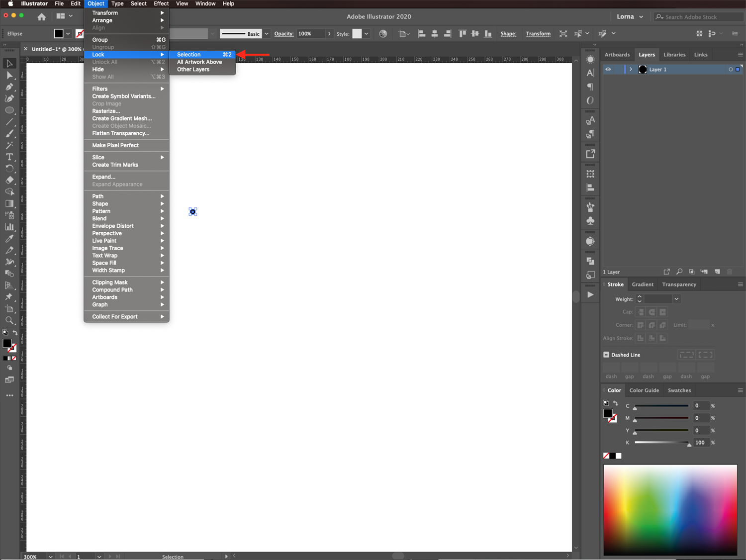Select the Artboard tool
The image size is (746, 560).
tap(9, 309)
